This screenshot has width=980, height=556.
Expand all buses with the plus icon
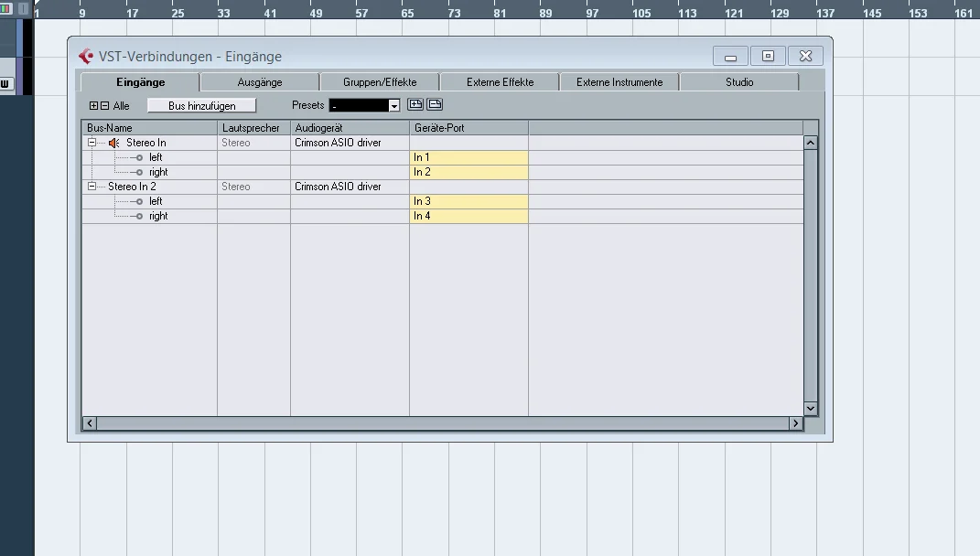click(93, 105)
